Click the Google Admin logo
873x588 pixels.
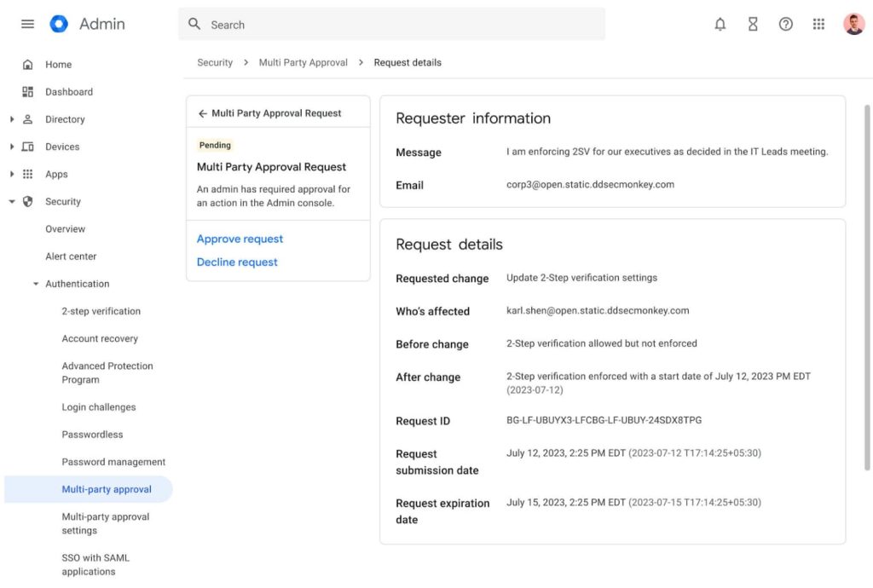[59, 24]
